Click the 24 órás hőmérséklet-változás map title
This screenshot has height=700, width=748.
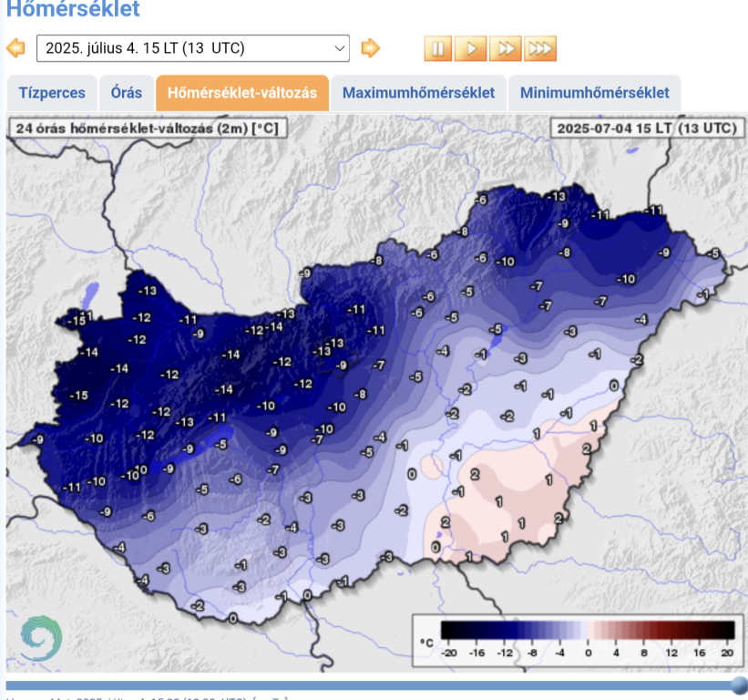click(147, 129)
